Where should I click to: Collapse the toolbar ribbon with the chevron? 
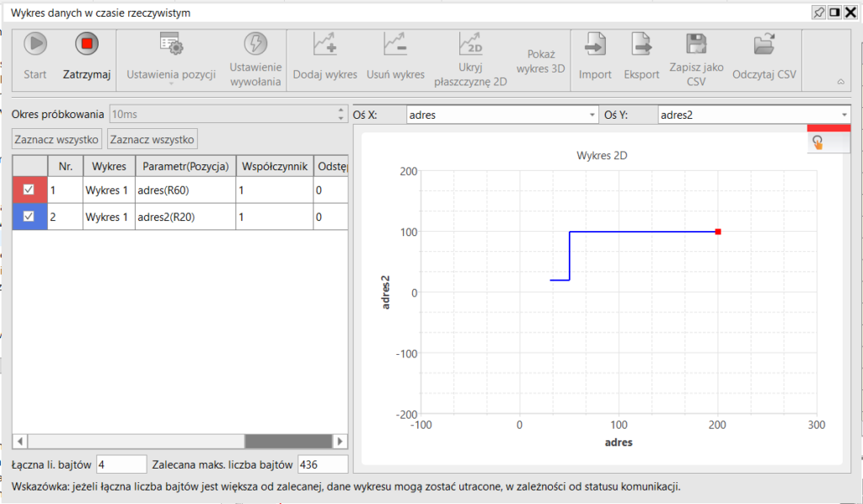click(841, 82)
